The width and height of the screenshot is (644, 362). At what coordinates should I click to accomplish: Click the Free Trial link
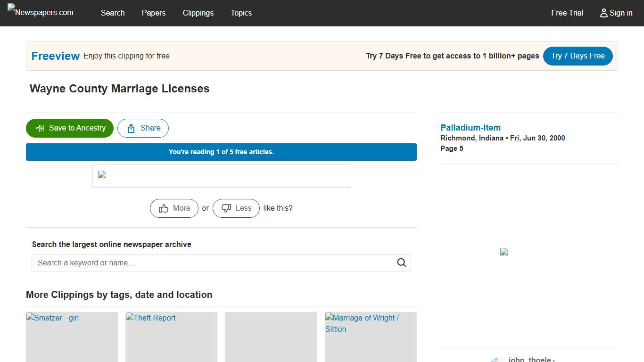(567, 13)
